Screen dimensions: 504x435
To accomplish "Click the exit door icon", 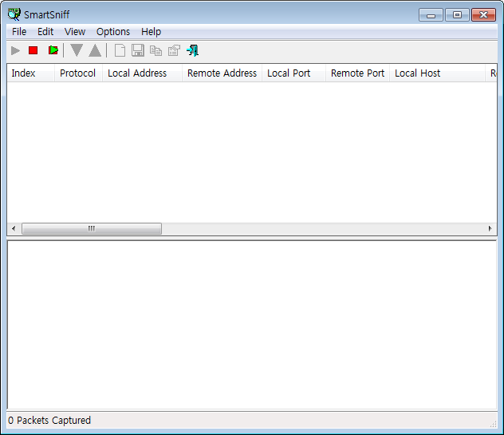I will [192, 50].
